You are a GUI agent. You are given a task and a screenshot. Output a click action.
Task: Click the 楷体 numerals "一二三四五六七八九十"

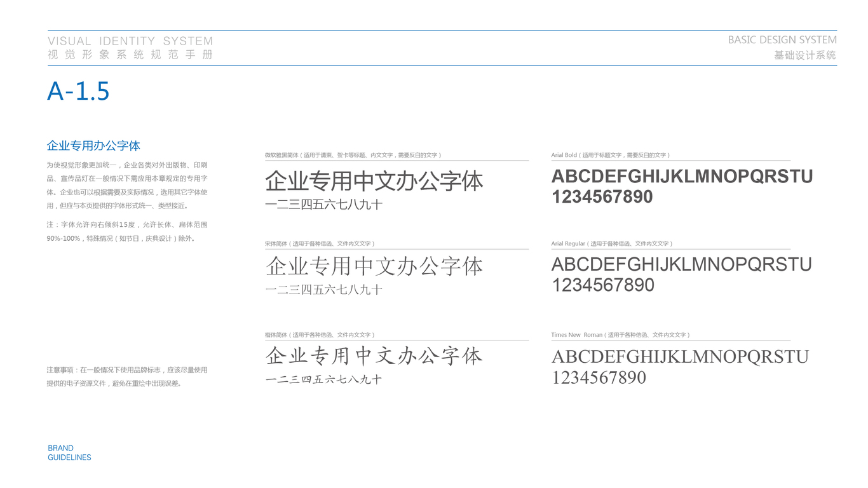pos(323,379)
